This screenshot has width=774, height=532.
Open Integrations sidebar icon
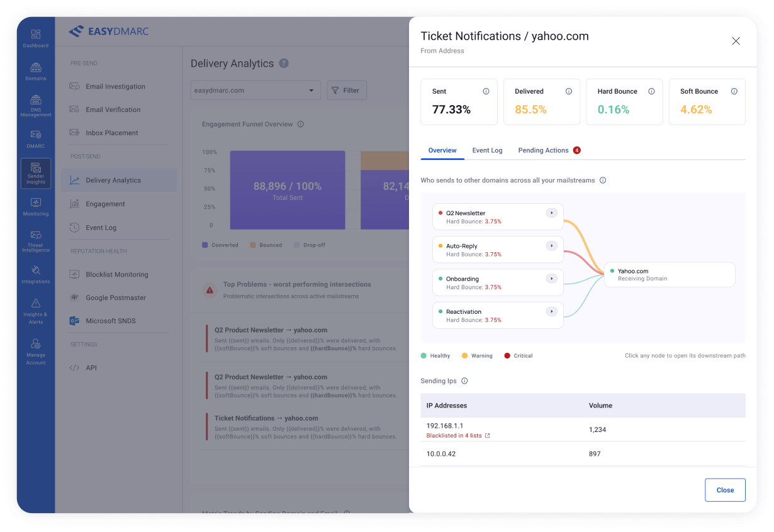pyautogui.click(x=36, y=274)
